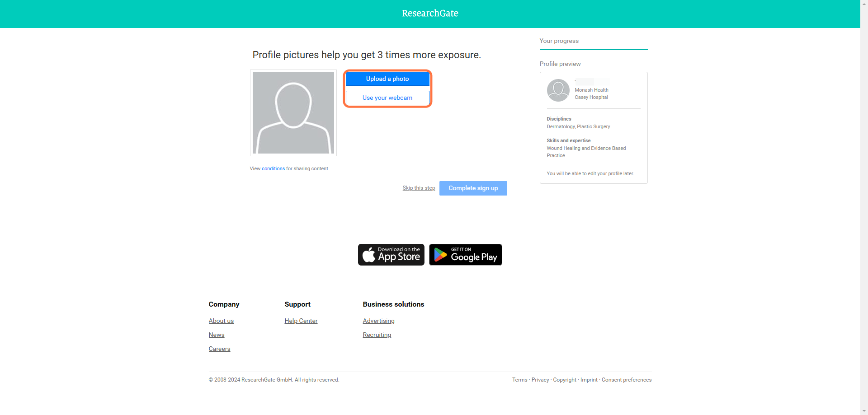Open the Advertising link
The image size is (868, 415).
[378, 321]
